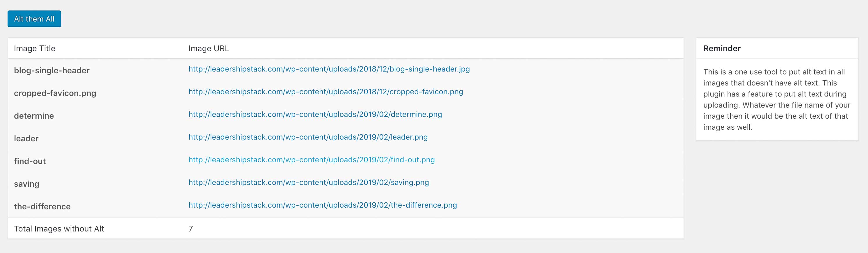Select the cropped-favicon.png title text
868x253 pixels.
[55, 93]
